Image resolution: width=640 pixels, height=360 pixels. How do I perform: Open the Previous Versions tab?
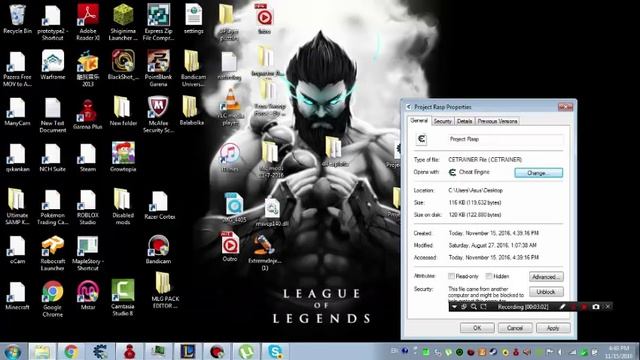pyautogui.click(x=497, y=121)
